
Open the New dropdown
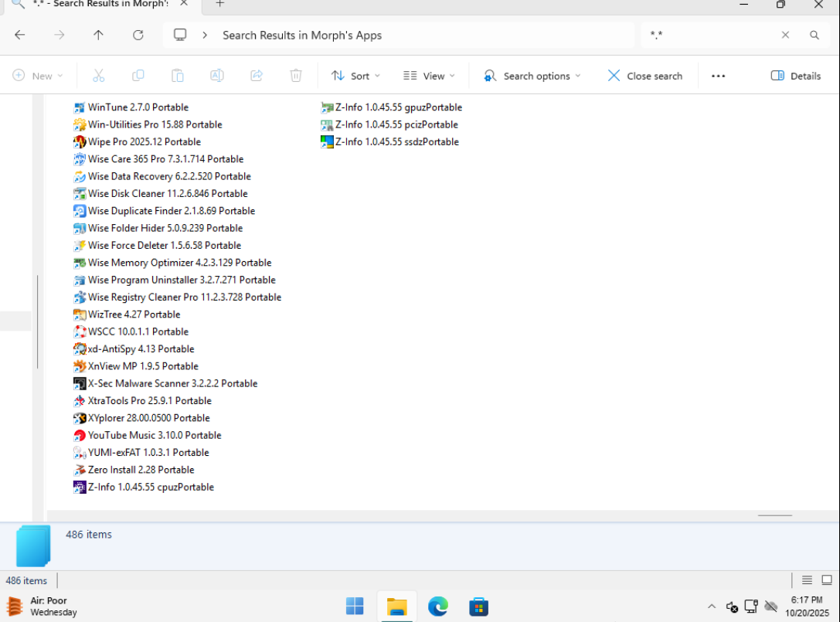pyautogui.click(x=38, y=76)
